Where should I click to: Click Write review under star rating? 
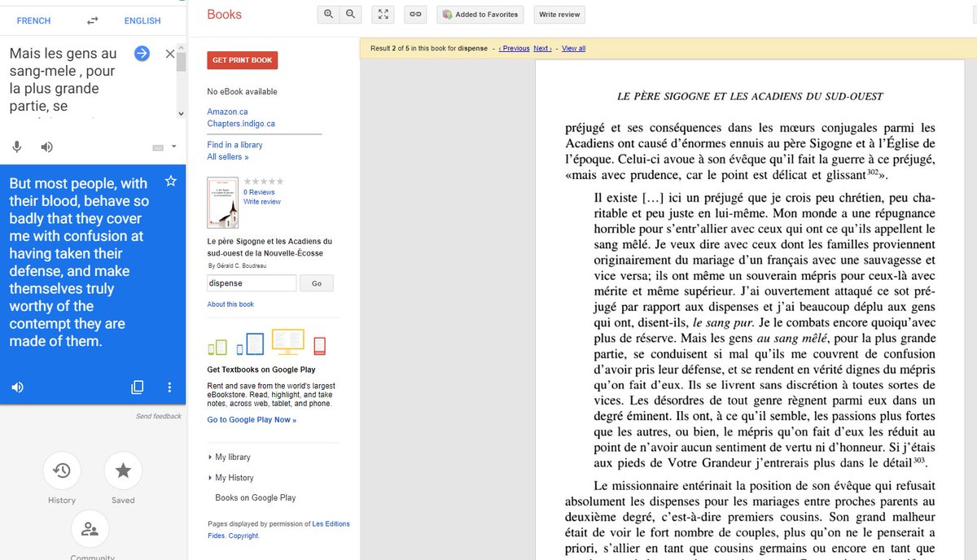tap(262, 202)
